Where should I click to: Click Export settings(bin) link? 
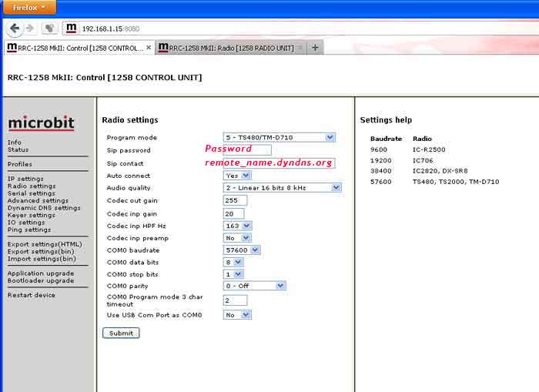point(41,251)
